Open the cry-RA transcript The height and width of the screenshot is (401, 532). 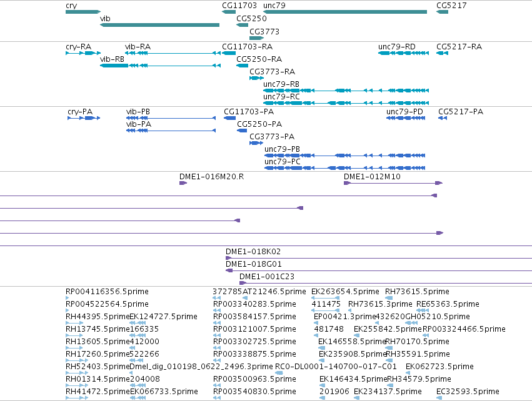tap(83, 53)
